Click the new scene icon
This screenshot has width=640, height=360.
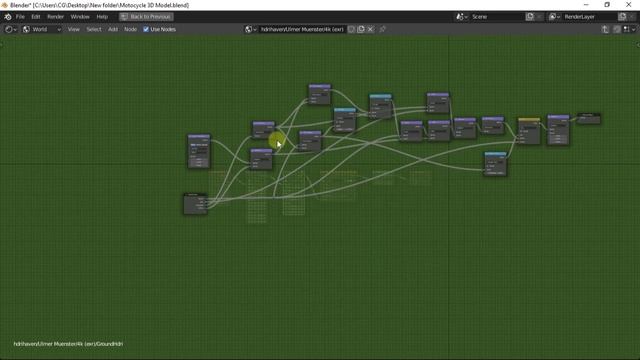[530, 17]
